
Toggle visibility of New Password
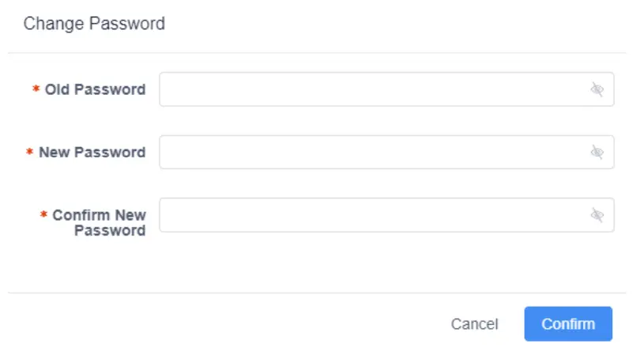click(597, 152)
